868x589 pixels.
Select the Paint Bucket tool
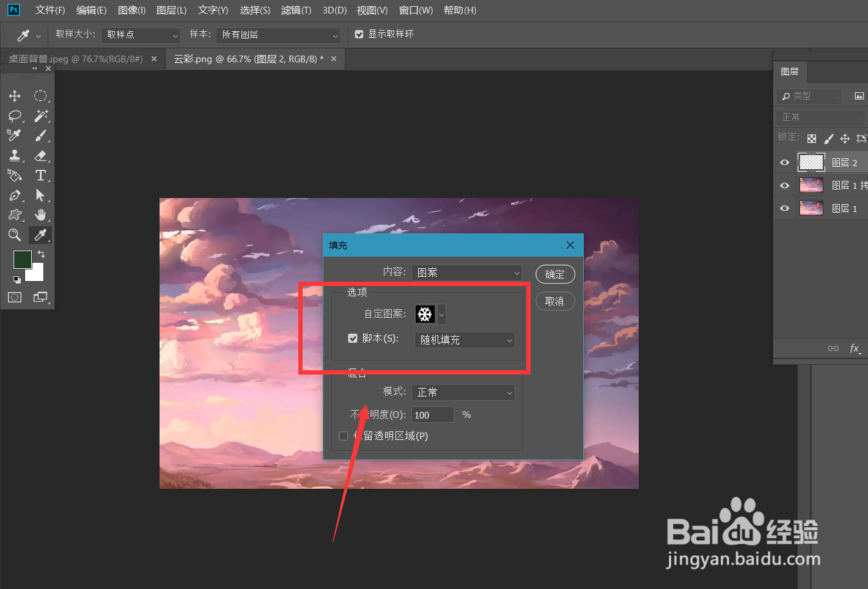[x=15, y=175]
